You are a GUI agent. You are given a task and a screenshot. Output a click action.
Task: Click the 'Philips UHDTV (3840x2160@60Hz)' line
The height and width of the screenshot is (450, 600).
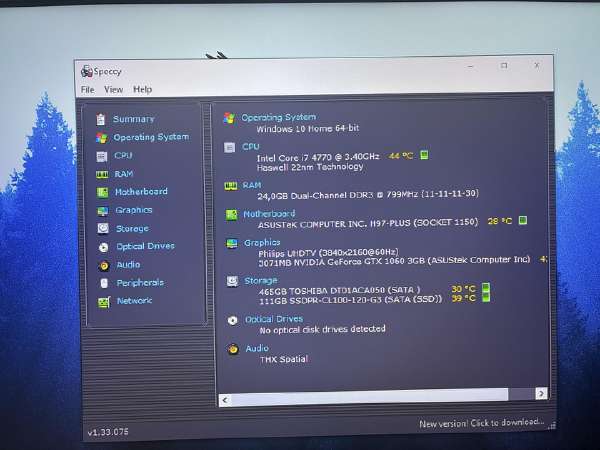pyautogui.click(x=328, y=253)
